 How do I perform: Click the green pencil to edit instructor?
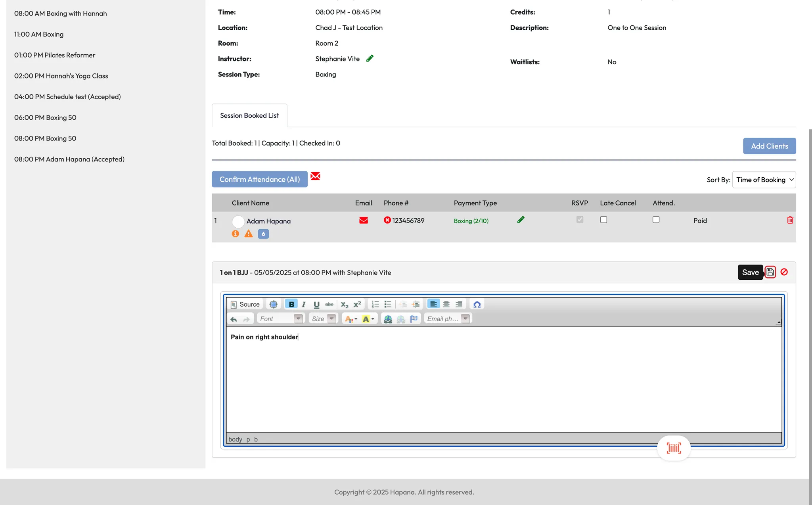(370, 59)
